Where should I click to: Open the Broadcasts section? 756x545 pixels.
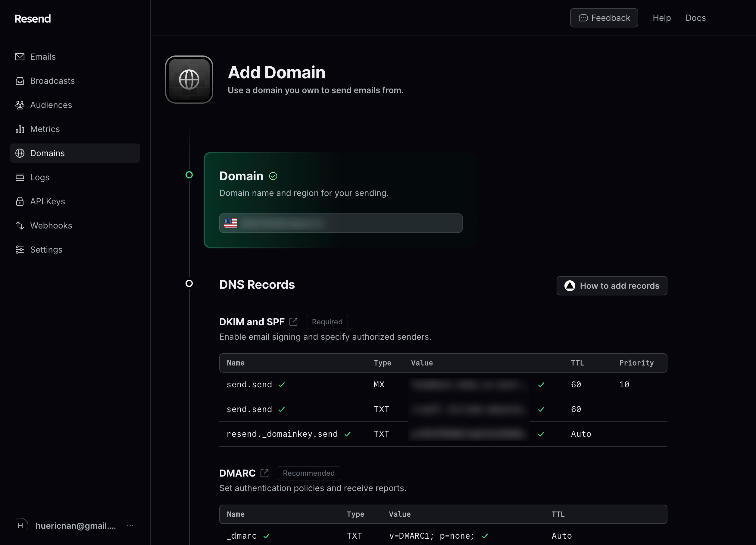75,81
